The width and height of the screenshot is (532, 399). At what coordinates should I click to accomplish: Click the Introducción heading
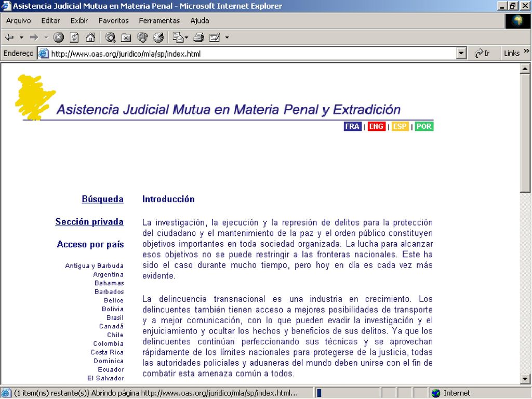coord(168,199)
